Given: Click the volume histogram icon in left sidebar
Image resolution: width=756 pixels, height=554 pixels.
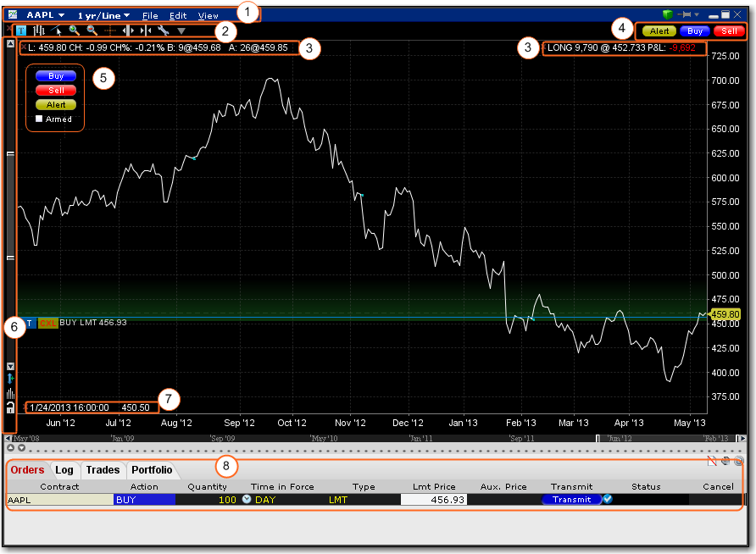Looking at the screenshot, I should click(9, 393).
